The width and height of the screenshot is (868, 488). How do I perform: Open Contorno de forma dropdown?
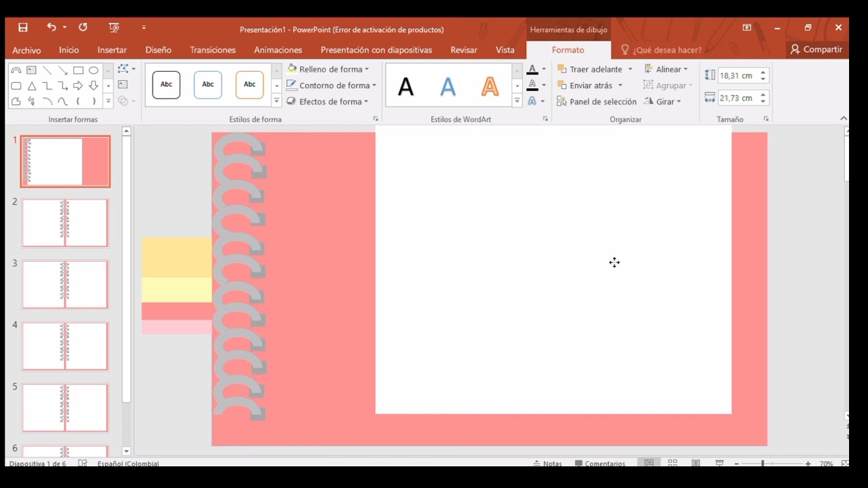point(331,85)
